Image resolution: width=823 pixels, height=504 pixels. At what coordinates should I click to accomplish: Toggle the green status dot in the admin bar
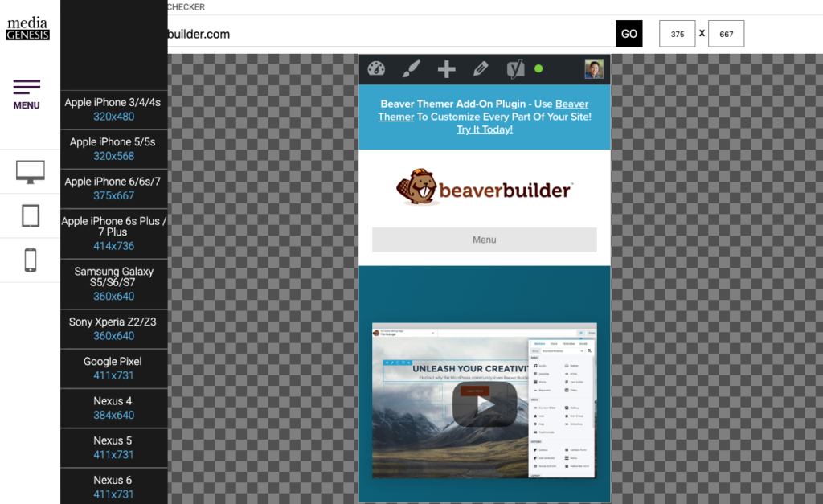539,68
